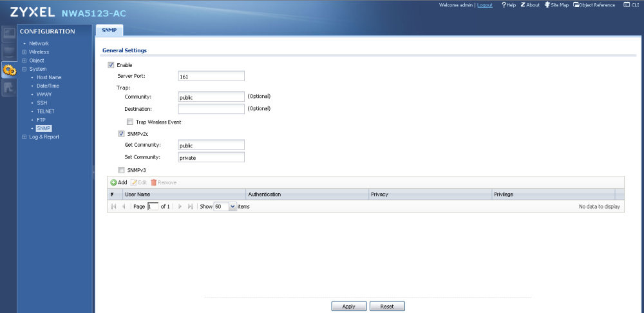This screenshot has height=313, width=644.
Task: Open the Dashboard sidebar icon
Action: point(8,33)
